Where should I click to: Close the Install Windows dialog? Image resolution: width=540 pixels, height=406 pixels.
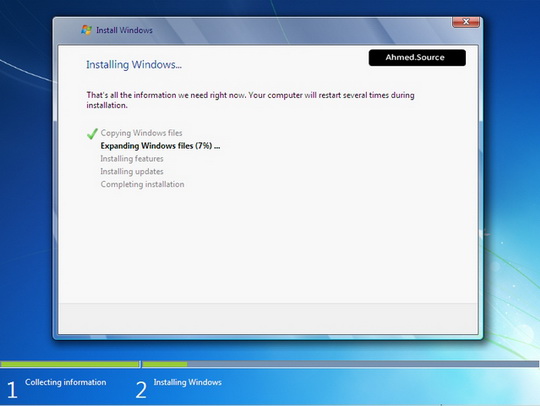click(x=466, y=22)
